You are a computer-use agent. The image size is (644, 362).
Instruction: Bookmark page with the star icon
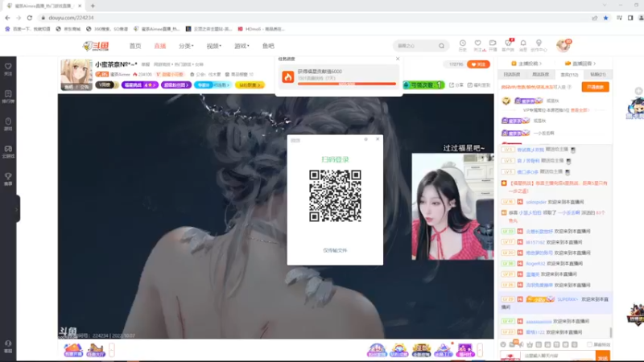(x=606, y=18)
